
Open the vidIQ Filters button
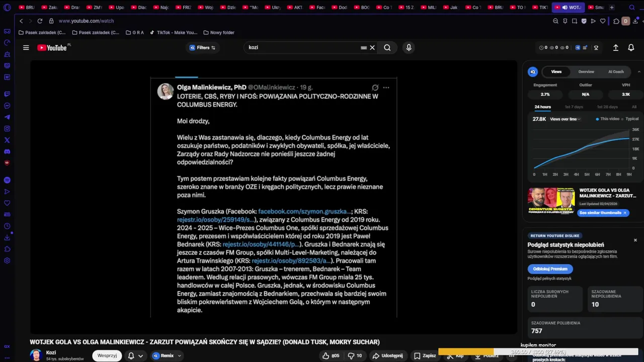[202, 48]
